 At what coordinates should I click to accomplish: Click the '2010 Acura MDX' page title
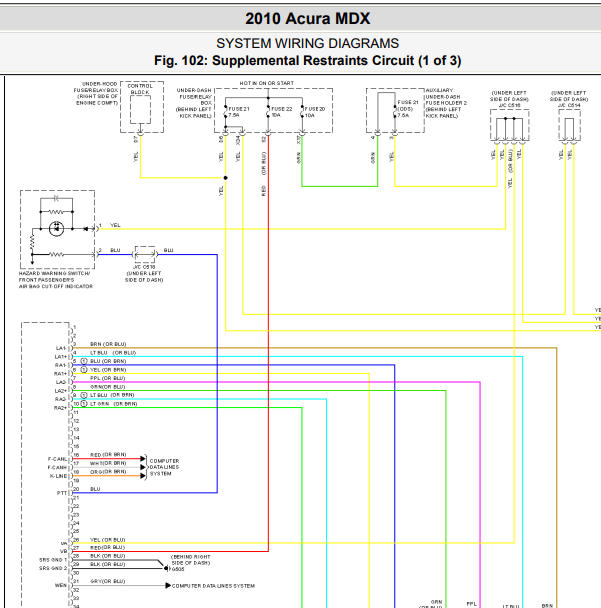307,18
